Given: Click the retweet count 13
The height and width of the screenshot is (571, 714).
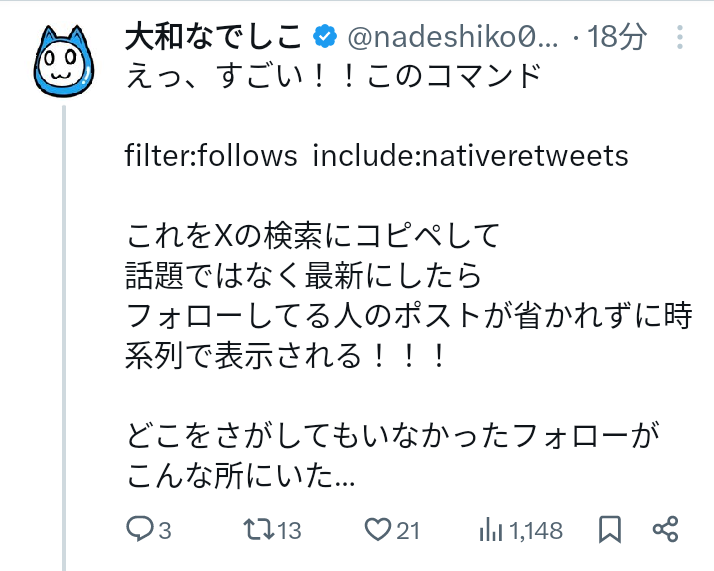Looking at the screenshot, I should pos(289,530).
